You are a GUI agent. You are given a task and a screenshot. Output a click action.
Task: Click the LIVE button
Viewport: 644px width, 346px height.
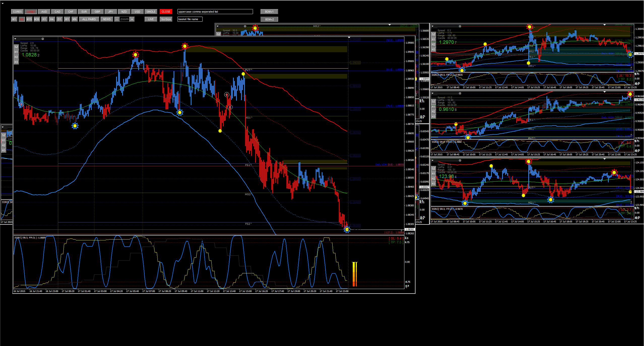point(151,19)
